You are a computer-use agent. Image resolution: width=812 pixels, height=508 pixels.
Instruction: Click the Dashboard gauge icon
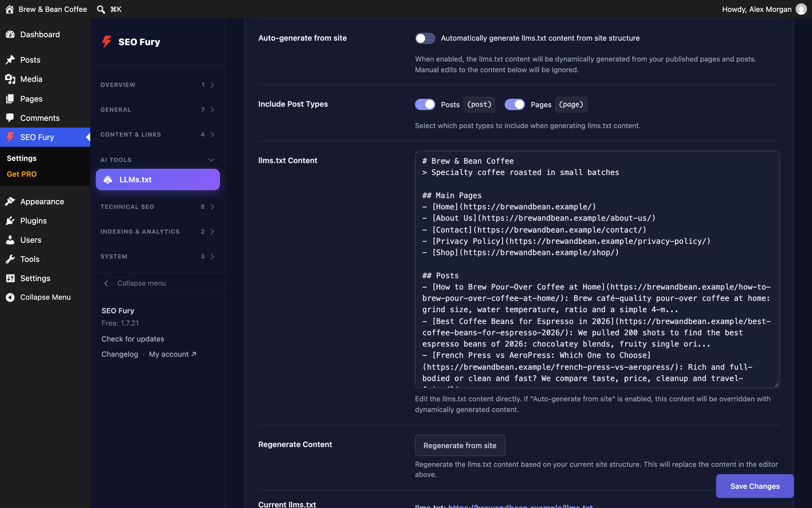10,34
